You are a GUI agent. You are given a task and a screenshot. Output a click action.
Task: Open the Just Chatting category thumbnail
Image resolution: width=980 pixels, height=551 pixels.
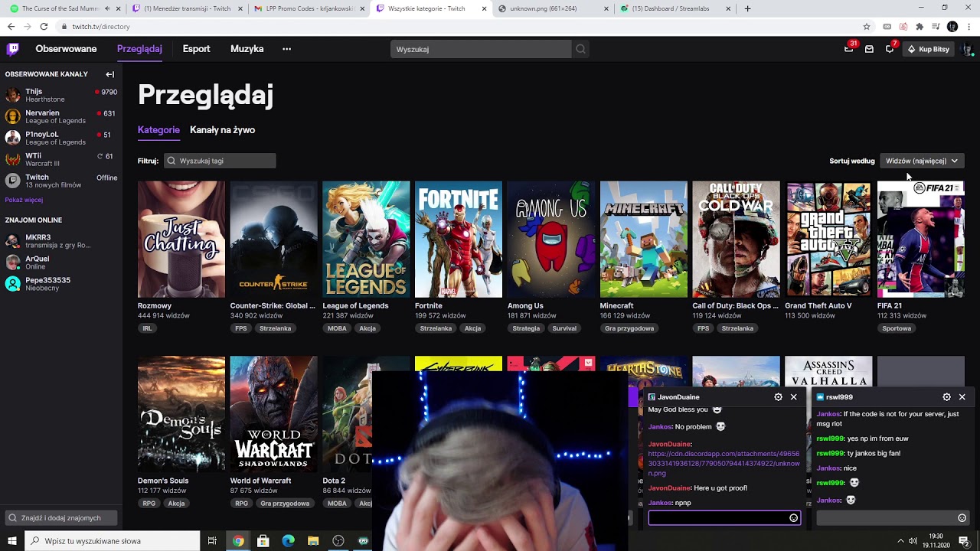pyautogui.click(x=181, y=240)
